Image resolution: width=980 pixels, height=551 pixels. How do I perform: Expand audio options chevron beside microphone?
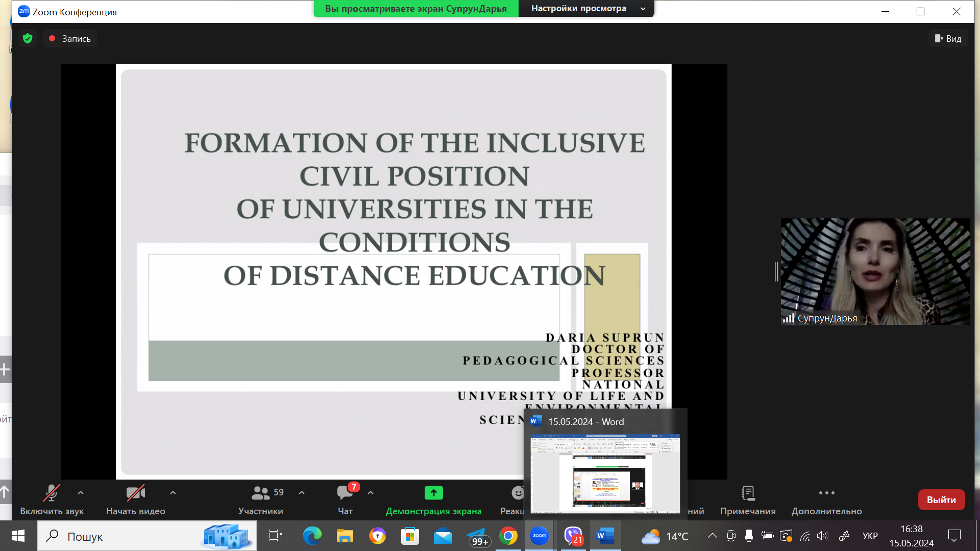pos(81,493)
